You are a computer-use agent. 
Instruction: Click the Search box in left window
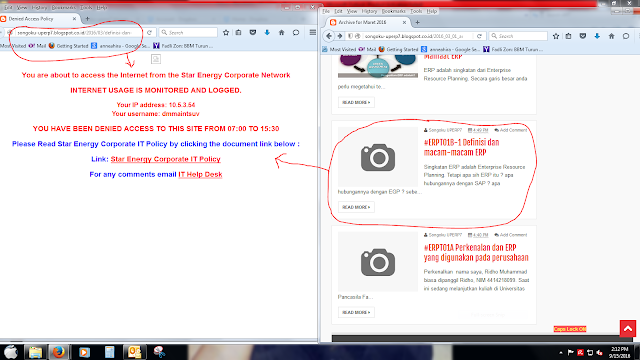point(188,33)
